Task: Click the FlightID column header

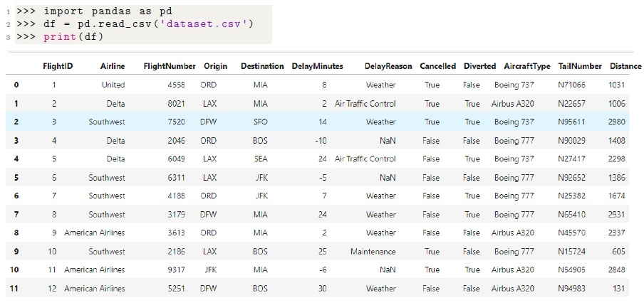Action: click(58, 66)
